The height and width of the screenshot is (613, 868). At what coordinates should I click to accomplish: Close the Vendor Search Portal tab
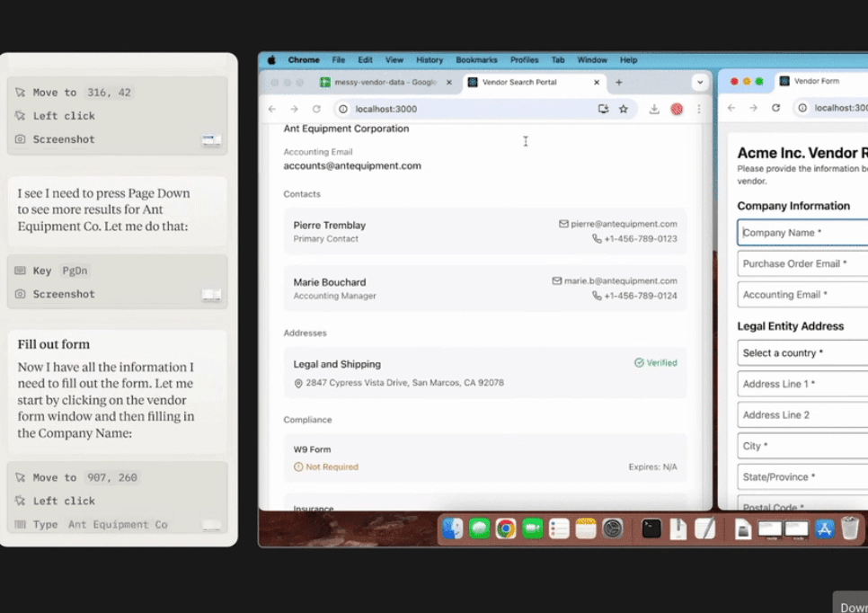[597, 82]
